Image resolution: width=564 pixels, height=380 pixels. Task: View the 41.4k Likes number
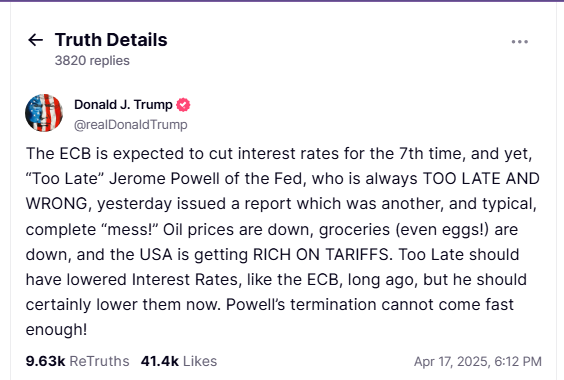tap(160, 361)
